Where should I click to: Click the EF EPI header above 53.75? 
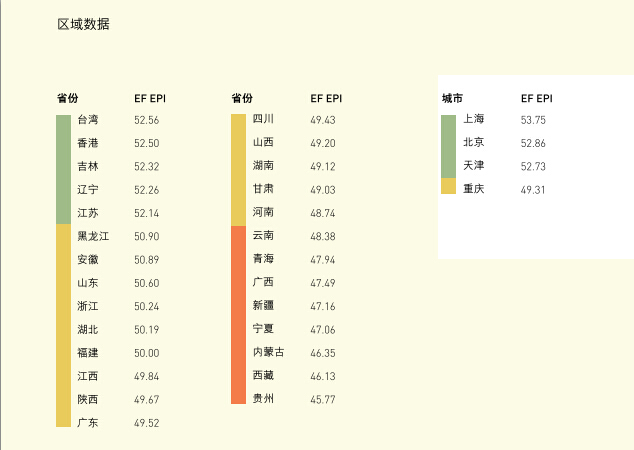(x=537, y=98)
